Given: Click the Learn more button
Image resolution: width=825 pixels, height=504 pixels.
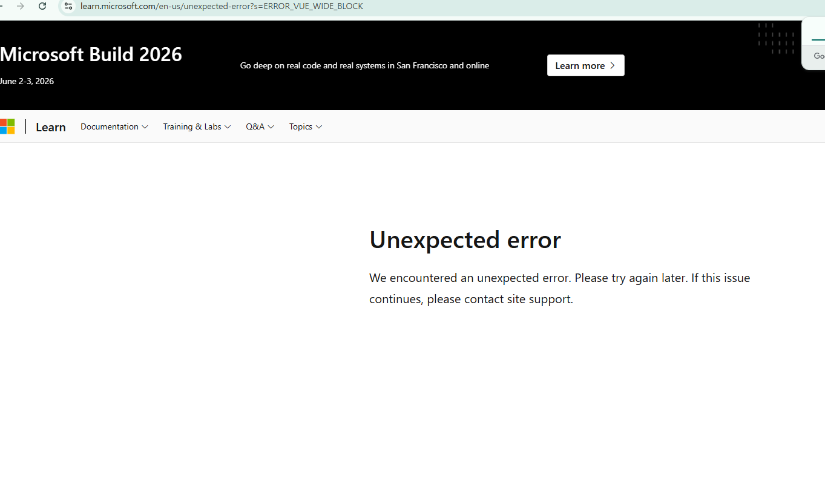Looking at the screenshot, I should (x=585, y=65).
